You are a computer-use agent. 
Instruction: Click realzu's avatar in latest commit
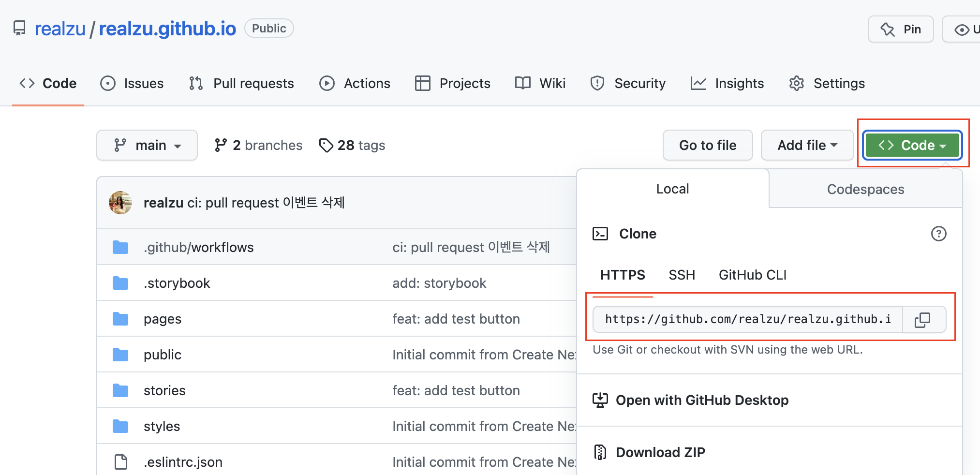pyautogui.click(x=120, y=203)
